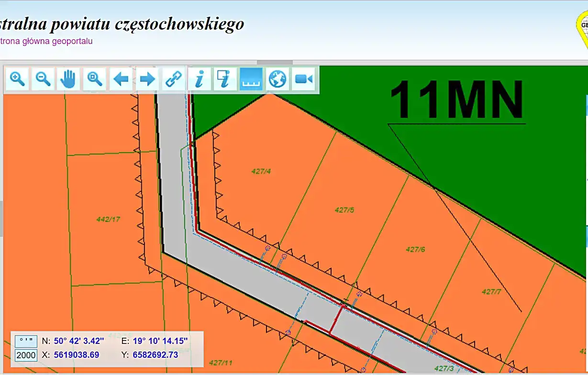Click the video camera icon

coord(304,79)
